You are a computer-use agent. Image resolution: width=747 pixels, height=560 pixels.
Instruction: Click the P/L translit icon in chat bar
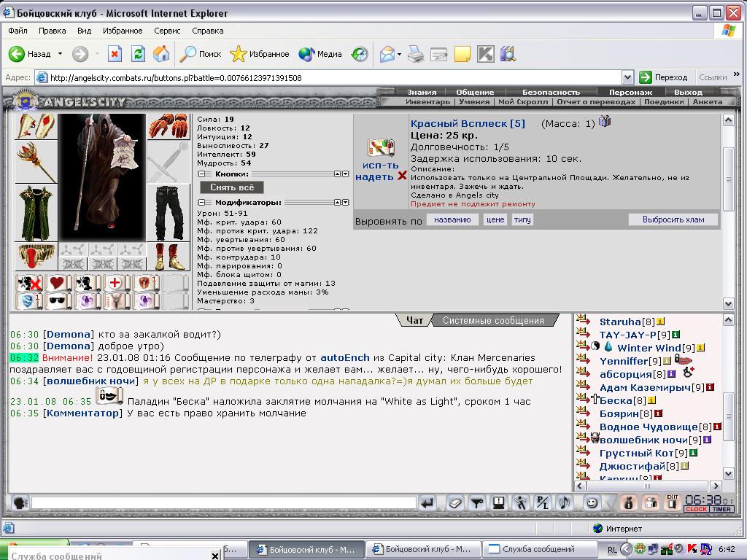542,503
